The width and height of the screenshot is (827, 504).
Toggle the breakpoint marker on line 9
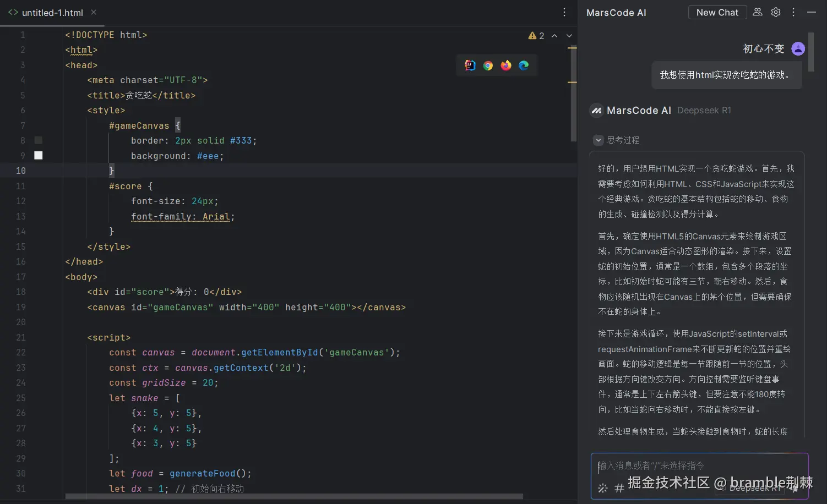point(38,155)
